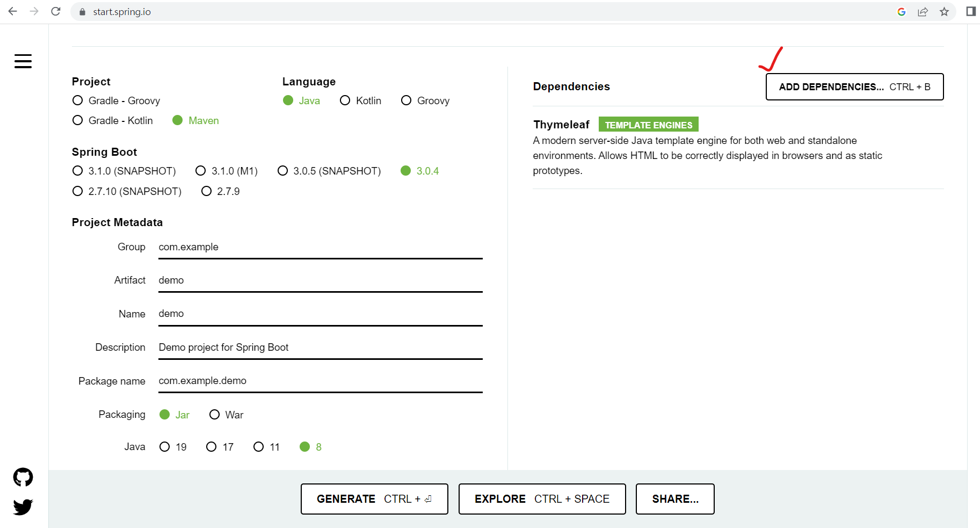The image size is (980, 528).
Task: Click the Thymeleaf dependency title
Action: (x=561, y=125)
